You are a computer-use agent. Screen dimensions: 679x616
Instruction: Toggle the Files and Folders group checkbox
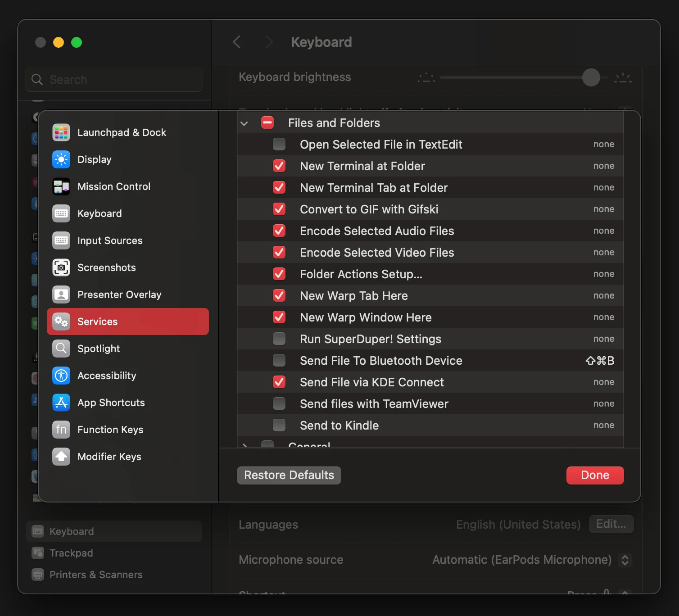pyautogui.click(x=267, y=123)
